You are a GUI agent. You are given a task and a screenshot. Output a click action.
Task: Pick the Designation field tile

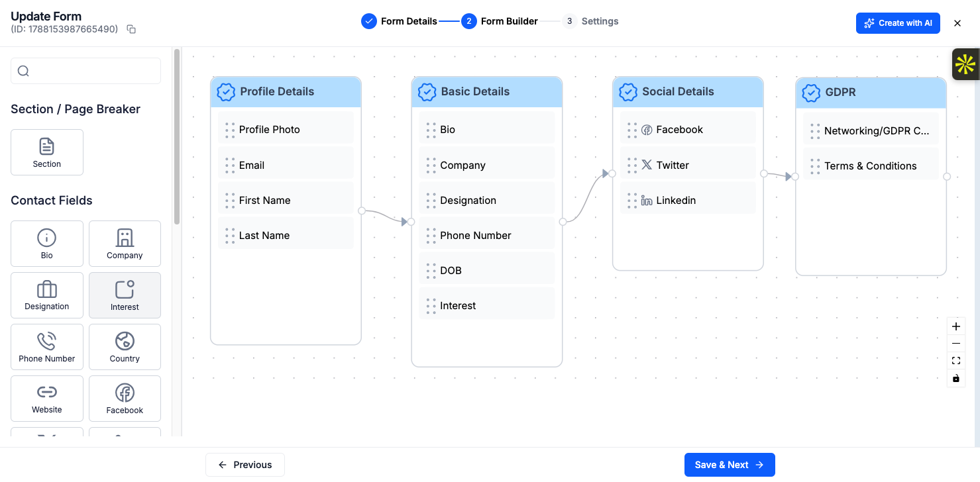click(x=47, y=295)
